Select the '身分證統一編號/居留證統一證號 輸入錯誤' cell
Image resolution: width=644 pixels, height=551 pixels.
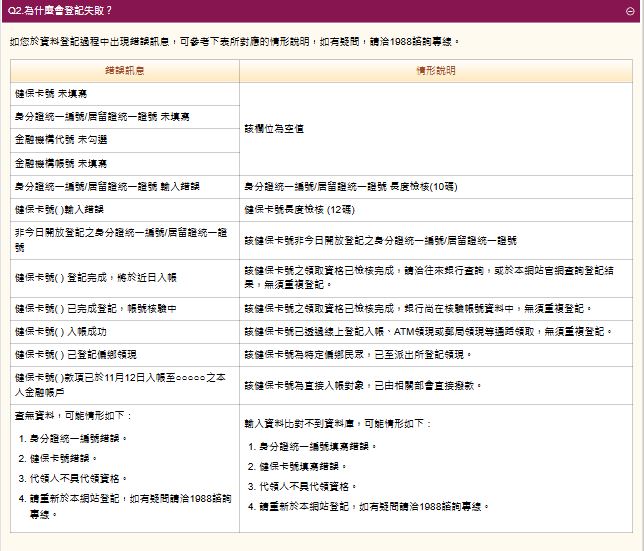[x=125, y=187]
